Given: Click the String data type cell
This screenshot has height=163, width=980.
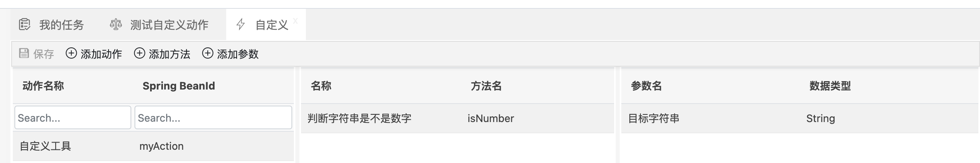Looking at the screenshot, I should (820, 118).
